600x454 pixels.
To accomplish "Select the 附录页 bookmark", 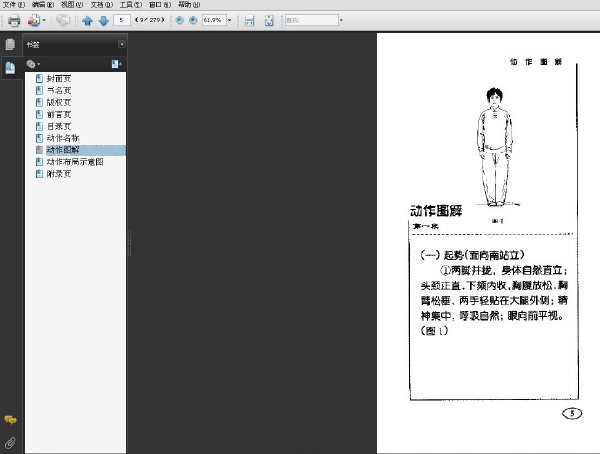I will (59, 173).
